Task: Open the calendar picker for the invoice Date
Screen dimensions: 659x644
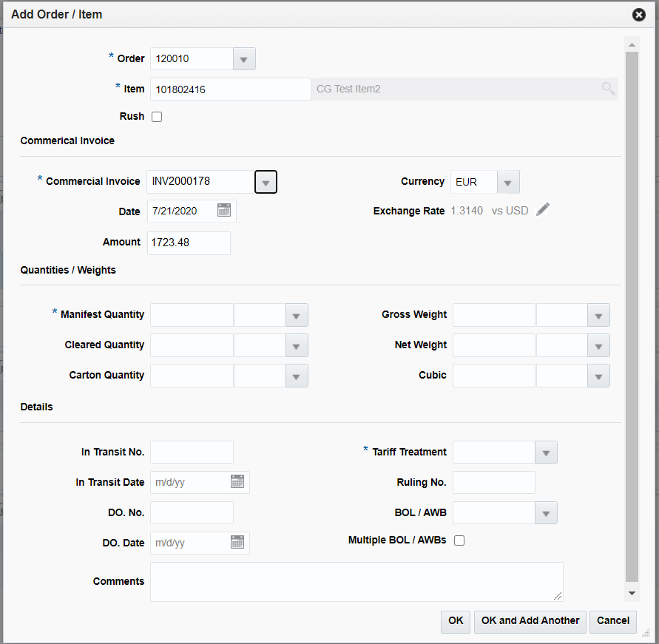Action: click(224, 210)
